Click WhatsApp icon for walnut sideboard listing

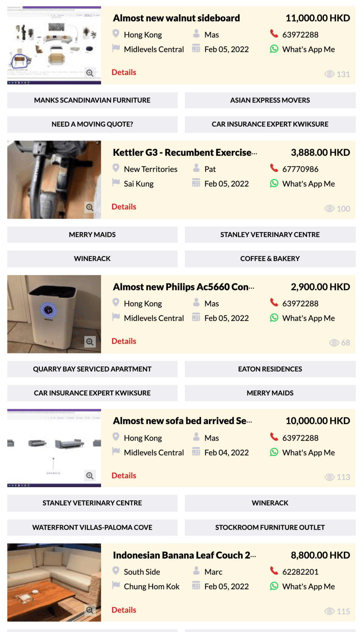coord(274,49)
